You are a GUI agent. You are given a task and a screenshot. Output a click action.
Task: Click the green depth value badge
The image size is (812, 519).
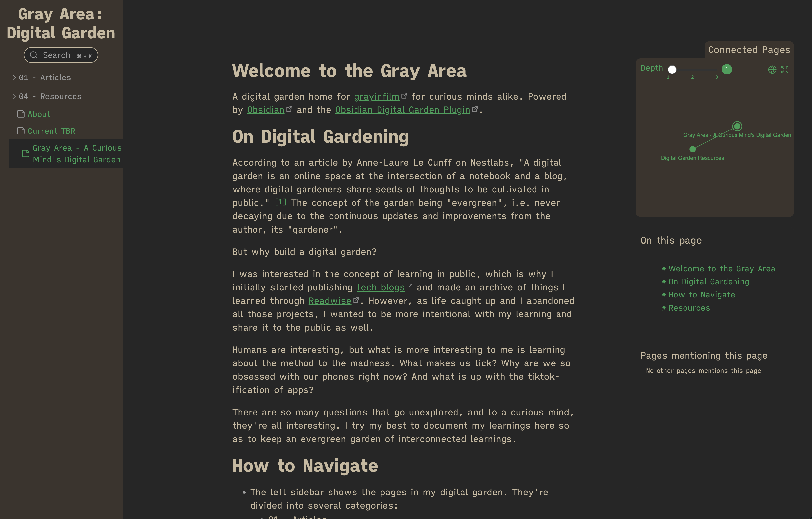(x=727, y=69)
